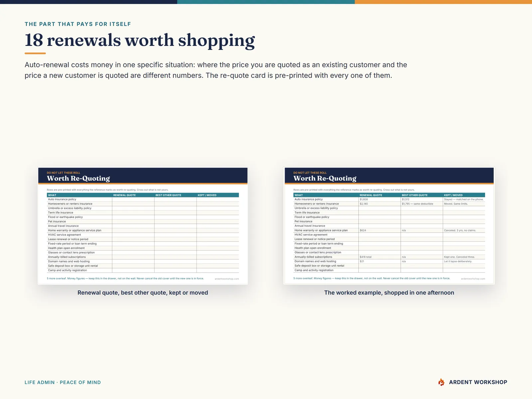Click 'DO NOT LET THESE ROLL' on blank card

(x=64, y=173)
